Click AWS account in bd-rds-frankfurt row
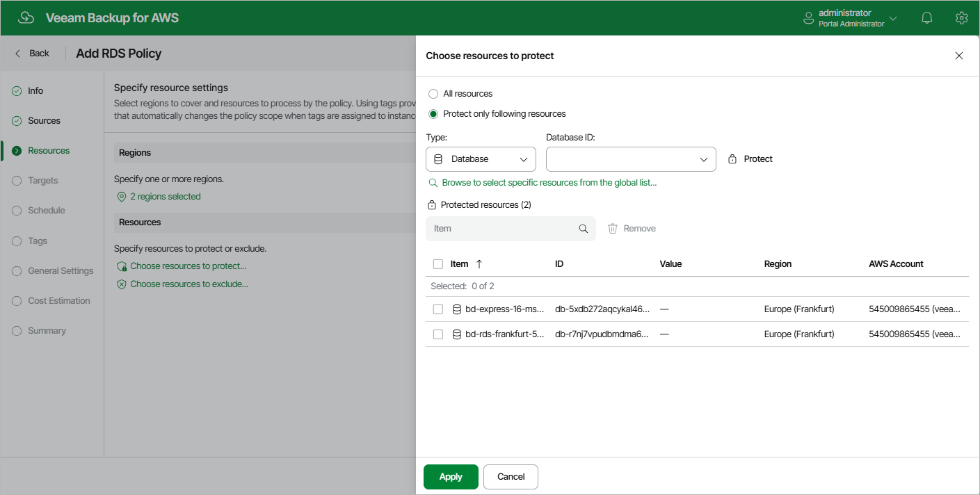Screen dimensions: 980x495 click(x=915, y=334)
